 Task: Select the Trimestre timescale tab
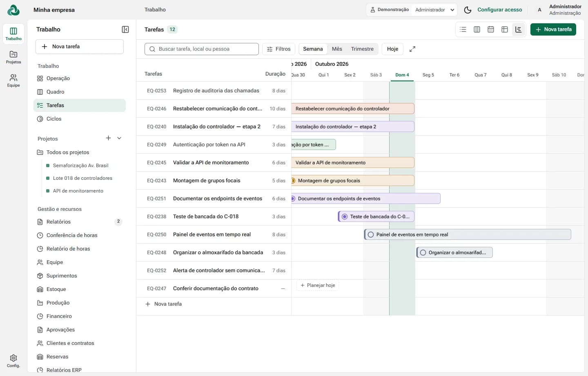(362, 49)
